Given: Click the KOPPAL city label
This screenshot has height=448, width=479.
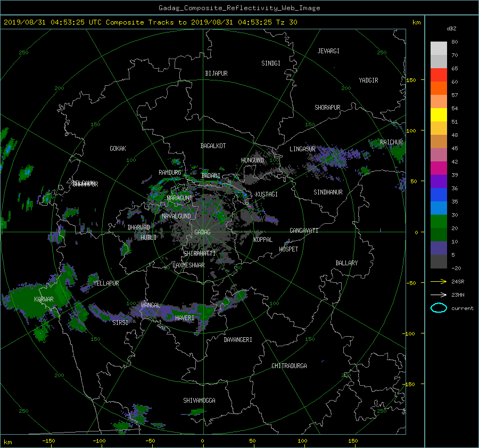Looking at the screenshot, I should (263, 239).
